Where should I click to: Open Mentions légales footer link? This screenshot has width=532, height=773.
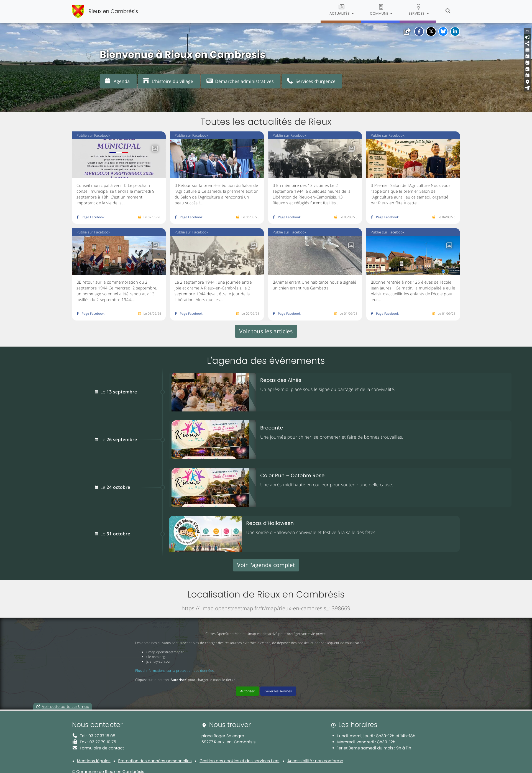[x=93, y=761]
